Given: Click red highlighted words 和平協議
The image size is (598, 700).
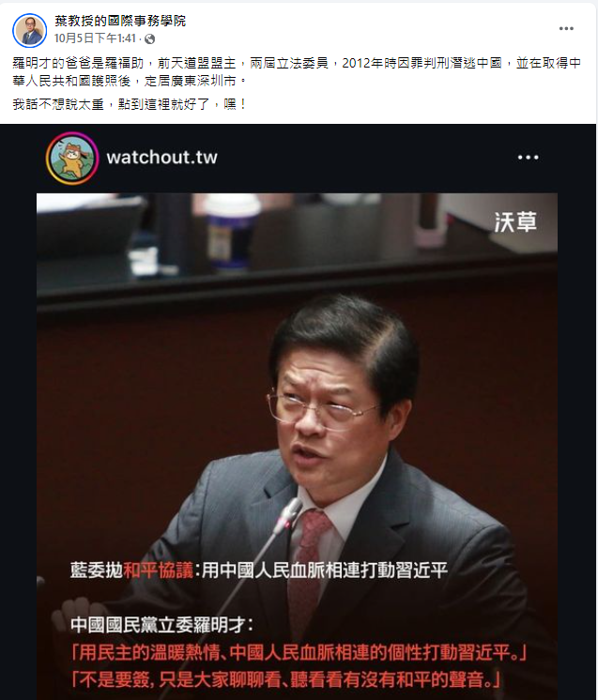Looking at the screenshot, I should (158, 571).
